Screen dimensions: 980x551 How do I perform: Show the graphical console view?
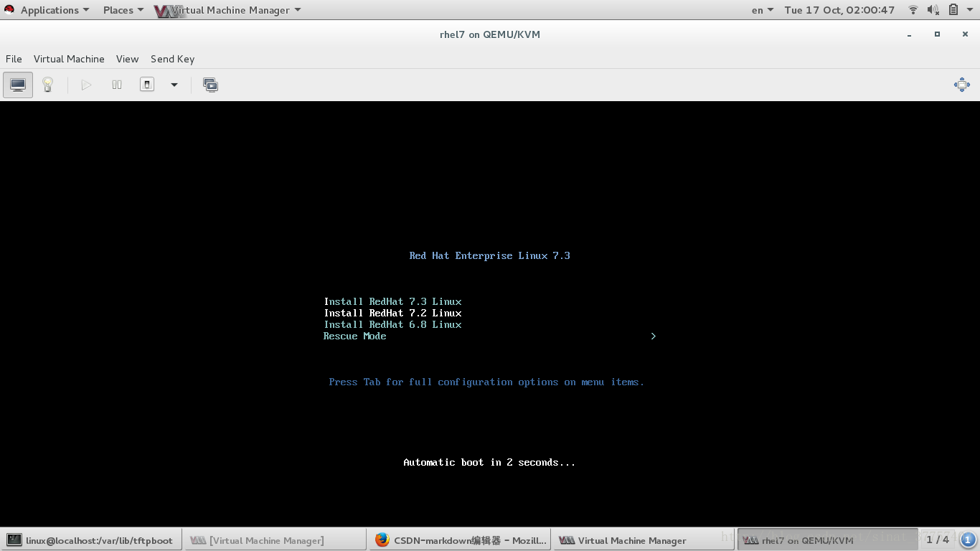(18, 85)
